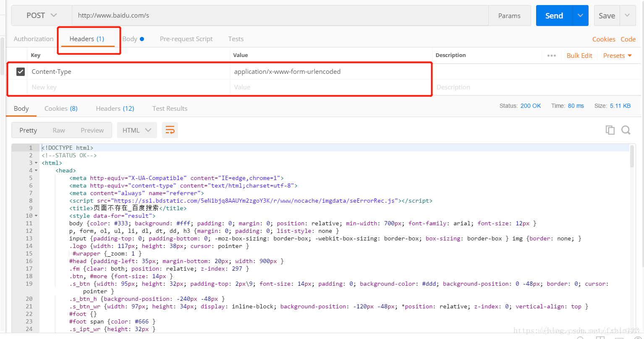Open the search response icon
This screenshot has width=644, height=339.
click(x=626, y=130)
